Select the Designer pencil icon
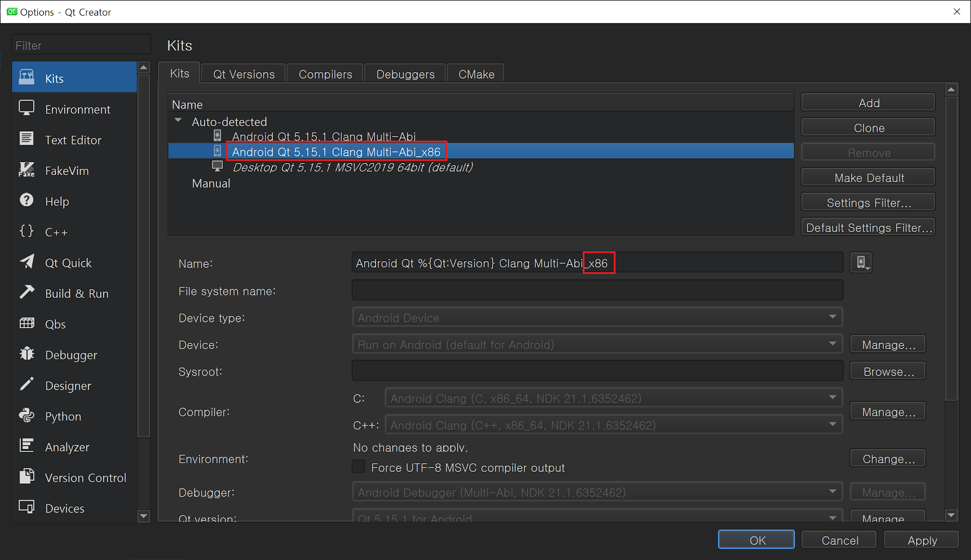 [27, 385]
